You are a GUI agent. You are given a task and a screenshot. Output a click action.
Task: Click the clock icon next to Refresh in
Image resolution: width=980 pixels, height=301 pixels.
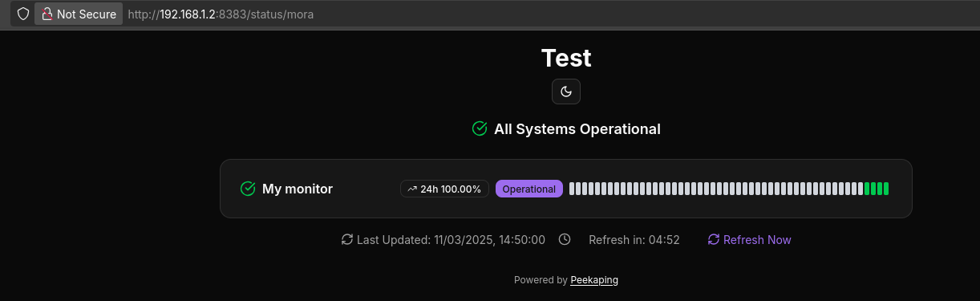coord(565,239)
